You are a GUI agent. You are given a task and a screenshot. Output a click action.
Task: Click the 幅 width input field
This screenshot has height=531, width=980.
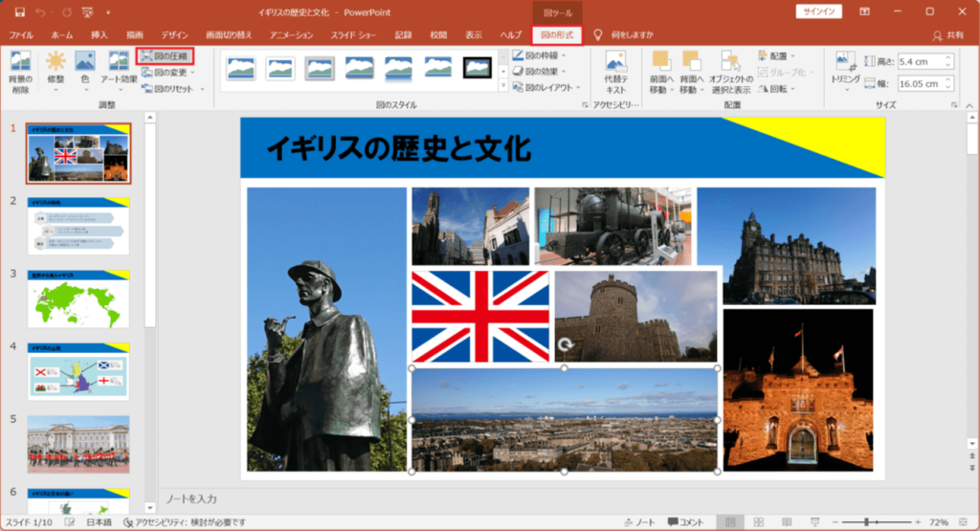pyautogui.click(x=920, y=83)
